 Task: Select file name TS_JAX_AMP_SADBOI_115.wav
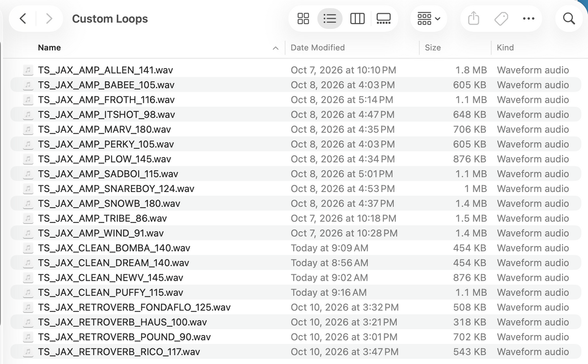108,174
